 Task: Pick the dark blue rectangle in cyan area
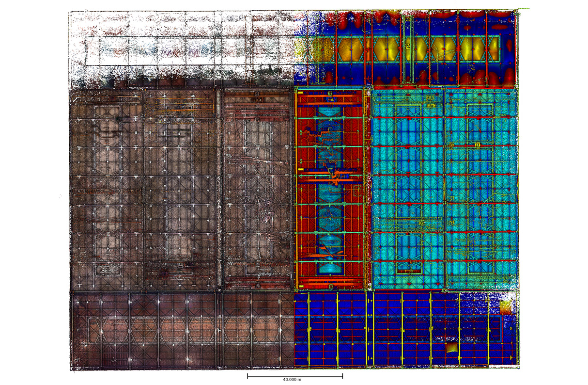408,189
